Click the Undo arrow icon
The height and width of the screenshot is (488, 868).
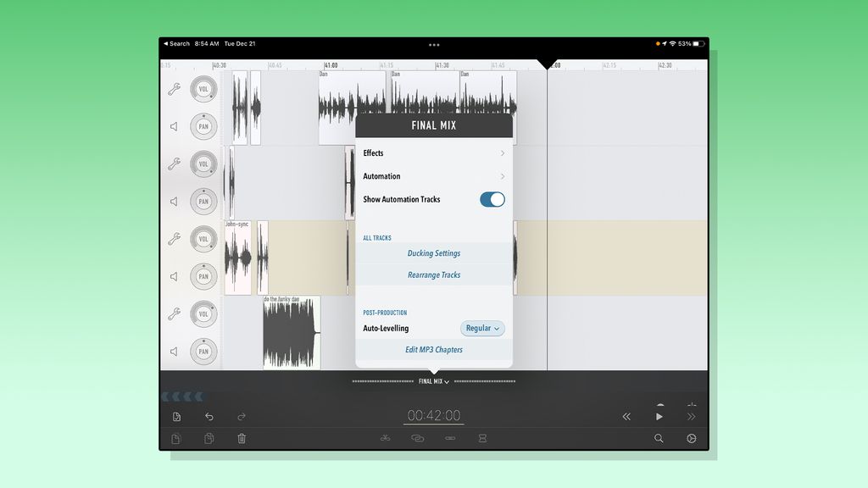(209, 416)
